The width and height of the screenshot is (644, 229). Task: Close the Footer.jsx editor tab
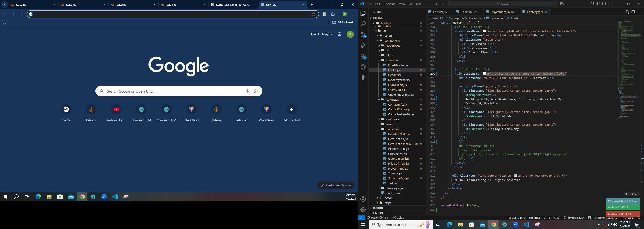(x=546, y=12)
